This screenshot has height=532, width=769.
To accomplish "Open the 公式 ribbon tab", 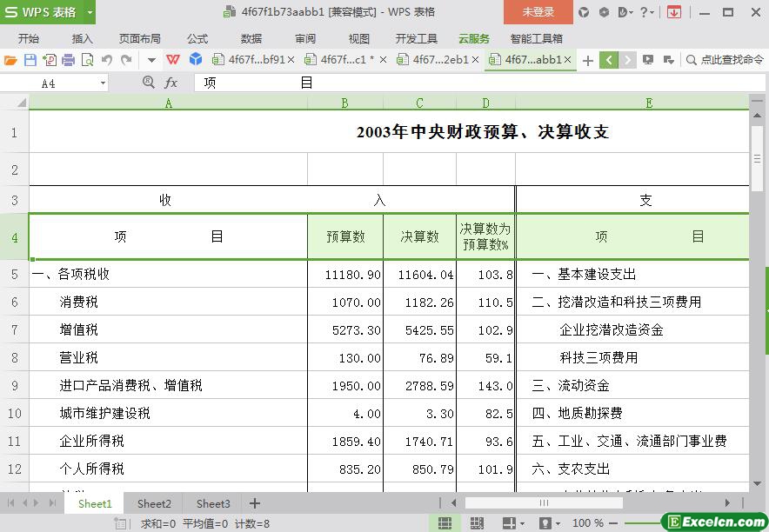I will coord(197,38).
